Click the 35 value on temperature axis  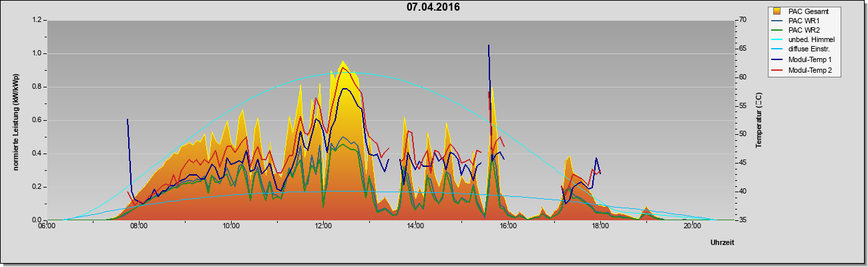click(742, 220)
